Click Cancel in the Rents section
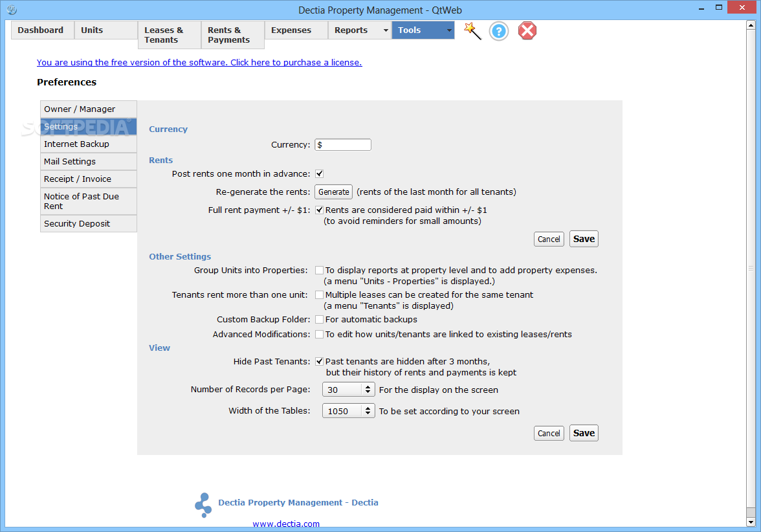Image resolution: width=761 pixels, height=532 pixels. click(549, 239)
